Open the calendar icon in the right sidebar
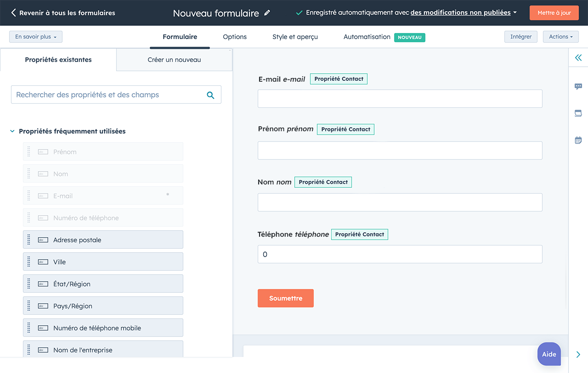The width and height of the screenshot is (588, 373). point(578,140)
